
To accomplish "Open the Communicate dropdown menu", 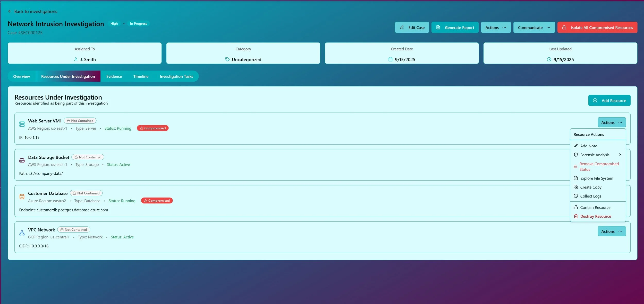I will 534,28.
